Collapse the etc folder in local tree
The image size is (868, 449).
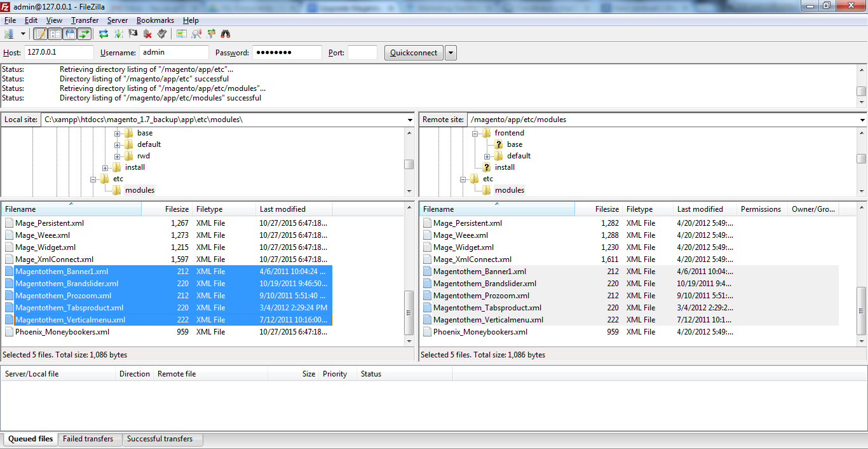tap(93, 179)
